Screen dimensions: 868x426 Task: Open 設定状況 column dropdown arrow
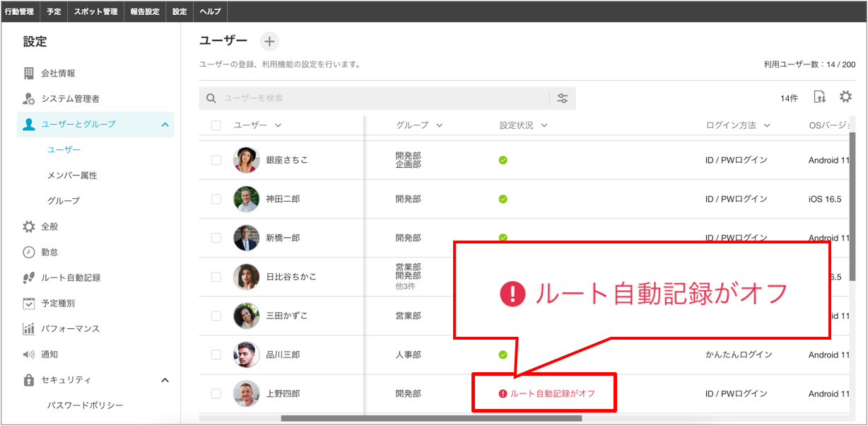(x=544, y=125)
